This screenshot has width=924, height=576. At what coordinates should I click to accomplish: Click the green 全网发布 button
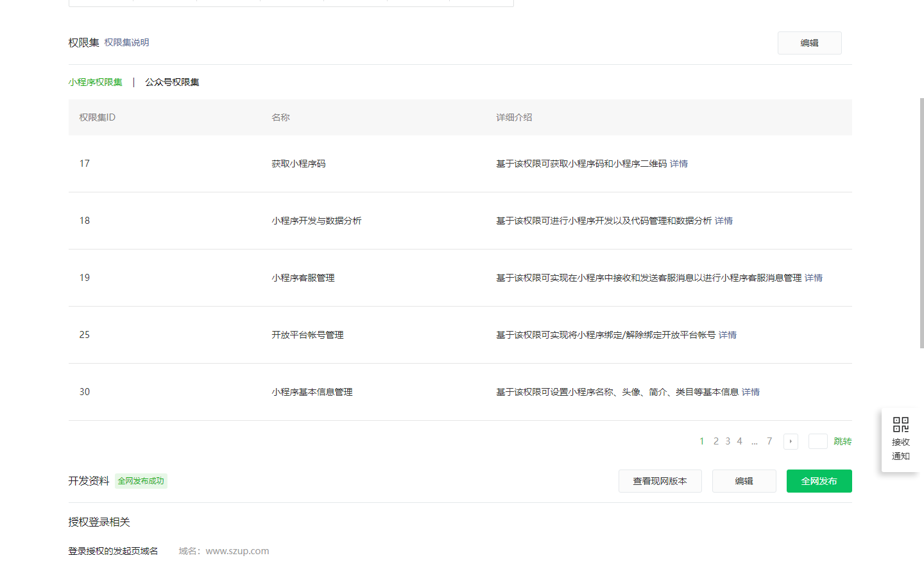pyautogui.click(x=819, y=481)
